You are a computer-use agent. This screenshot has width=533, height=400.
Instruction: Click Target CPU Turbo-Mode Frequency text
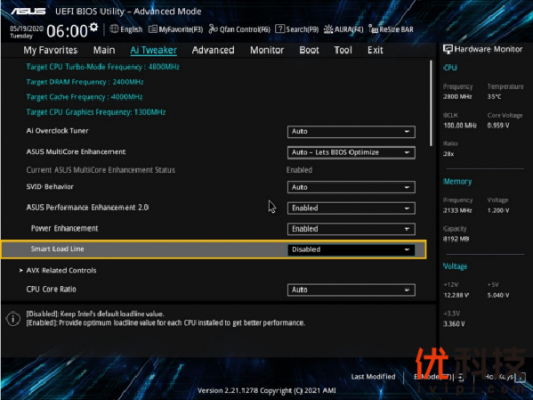(x=103, y=67)
